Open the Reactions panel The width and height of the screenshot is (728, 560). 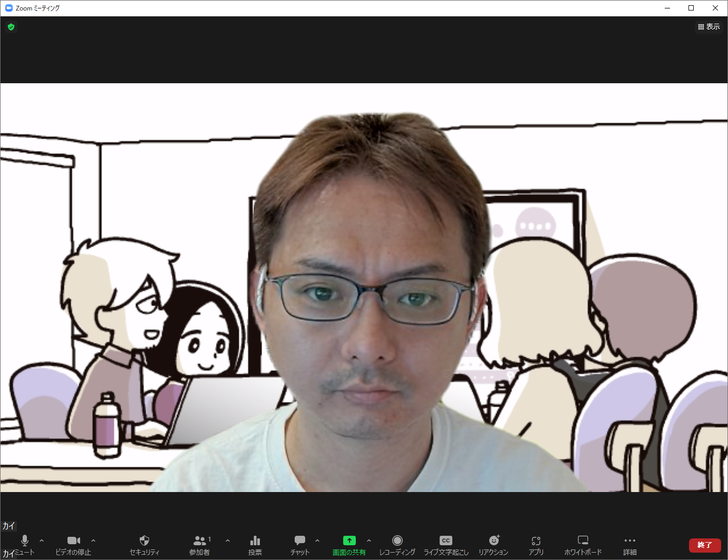493,544
